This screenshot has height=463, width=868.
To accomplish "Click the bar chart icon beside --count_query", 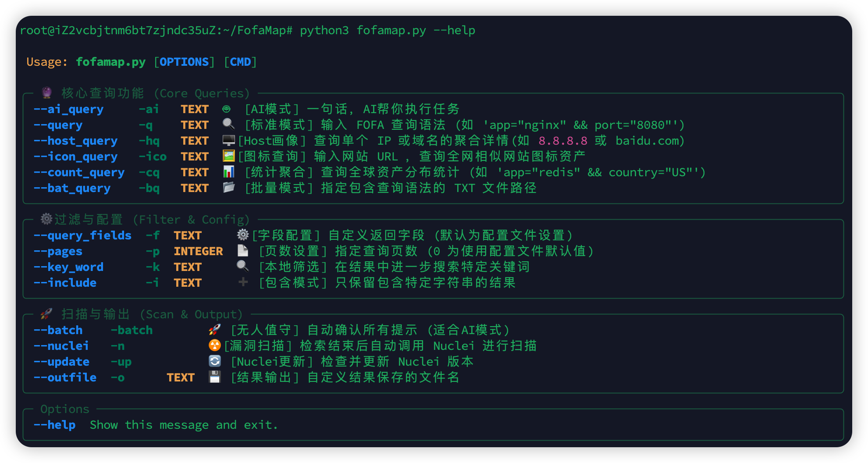I will [228, 172].
